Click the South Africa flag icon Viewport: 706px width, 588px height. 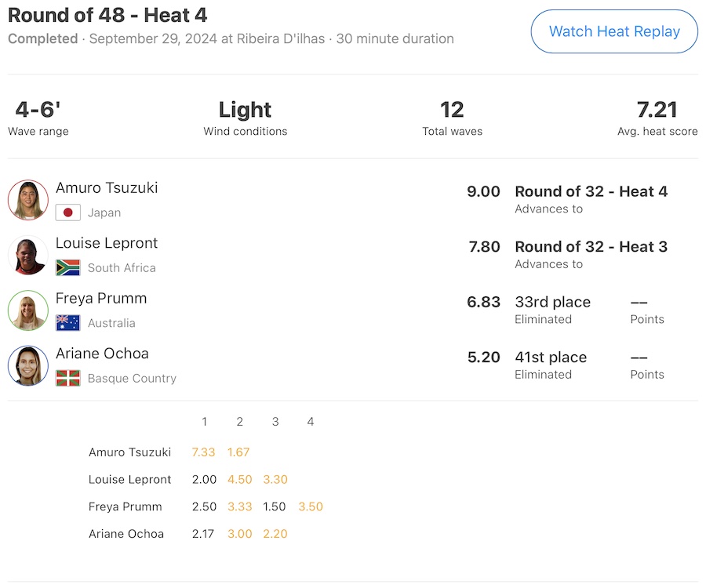(x=68, y=268)
